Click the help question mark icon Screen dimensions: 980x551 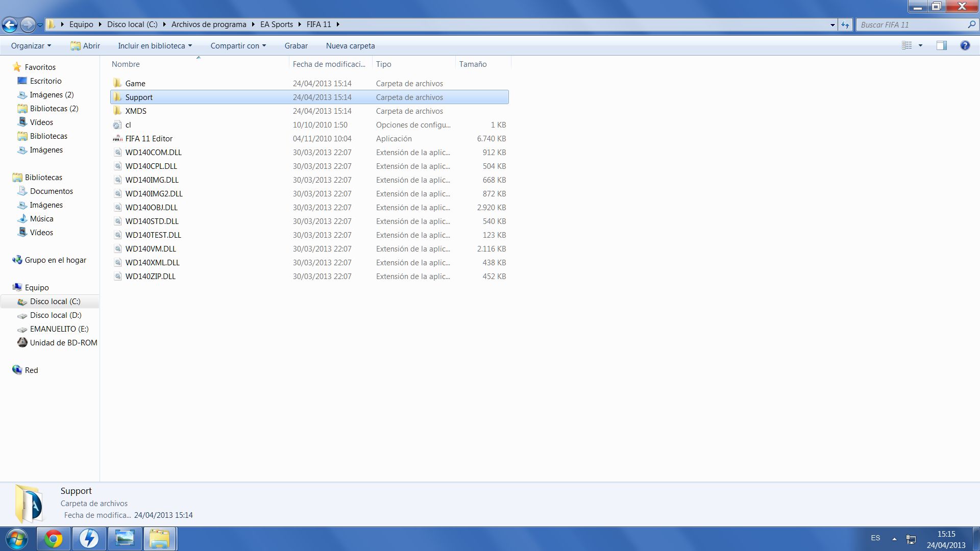[965, 45]
